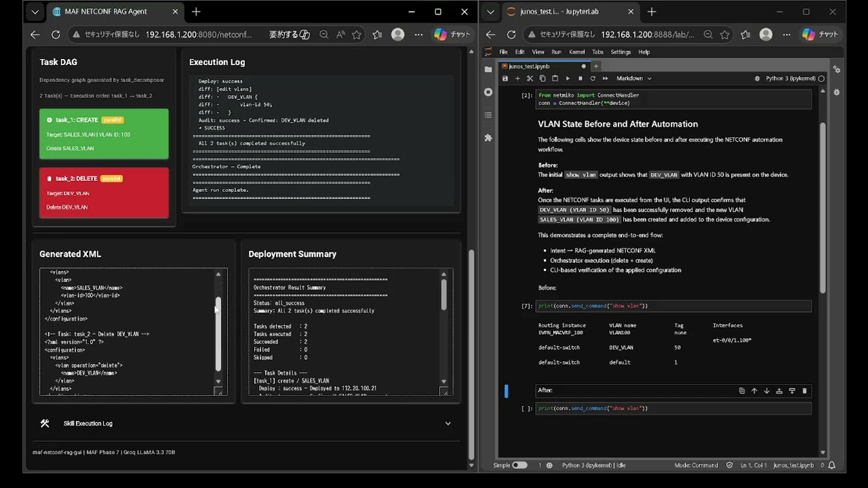Open tab list dropdown in left browser
Image resolution: width=868 pixels, height=488 pixels.
pos(35,12)
